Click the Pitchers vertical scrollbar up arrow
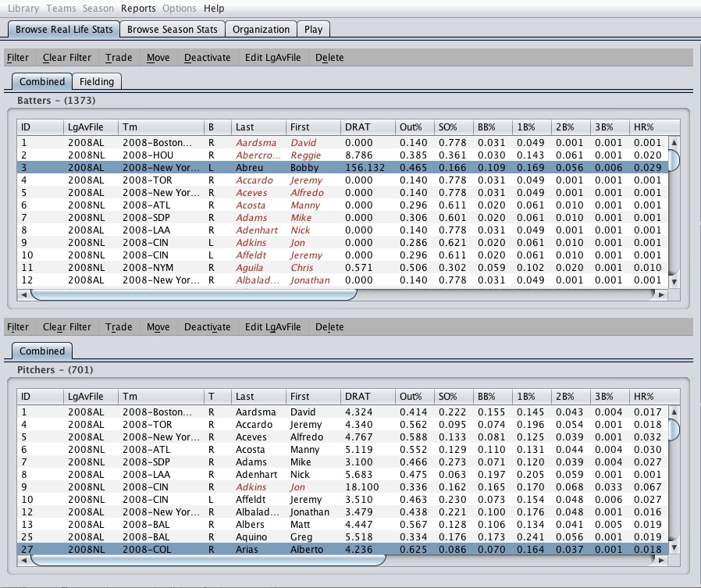Viewport: 701px width, 588px height. [674, 412]
